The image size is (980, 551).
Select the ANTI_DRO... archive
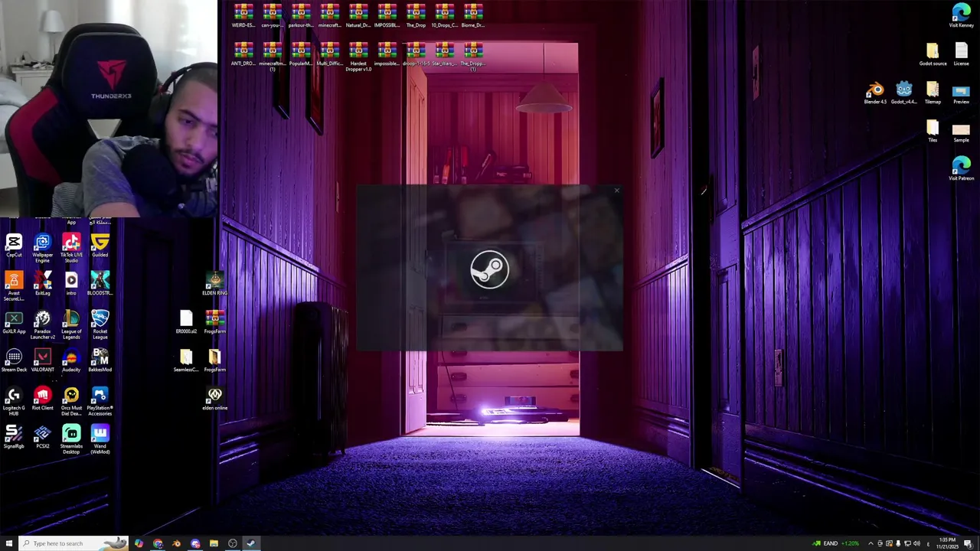click(243, 54)
